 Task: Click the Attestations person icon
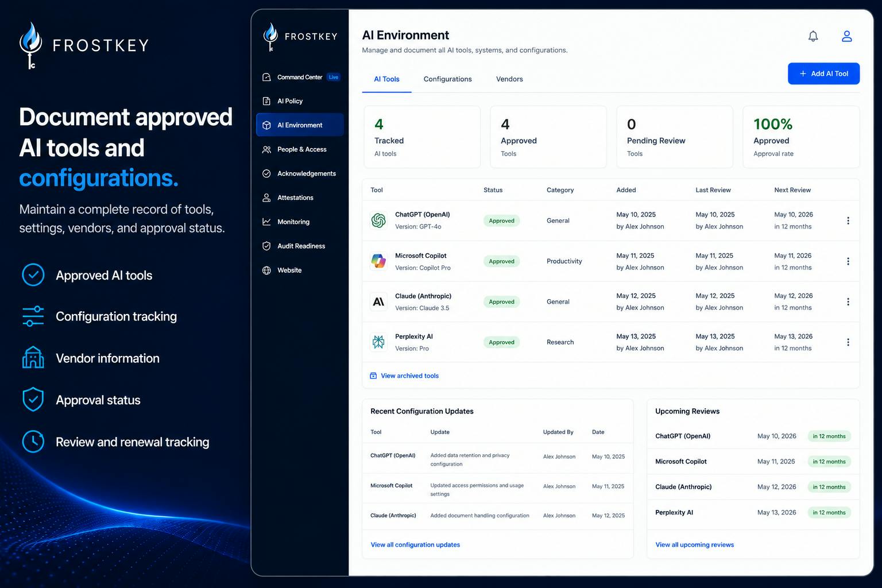coord(266,198)
